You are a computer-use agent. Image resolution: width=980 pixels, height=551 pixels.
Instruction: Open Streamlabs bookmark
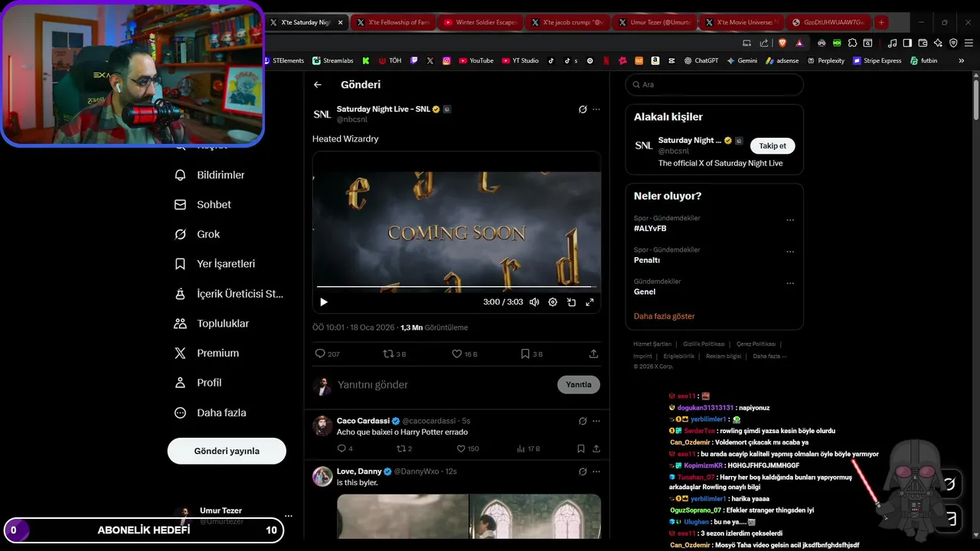[x=332, y=60]
